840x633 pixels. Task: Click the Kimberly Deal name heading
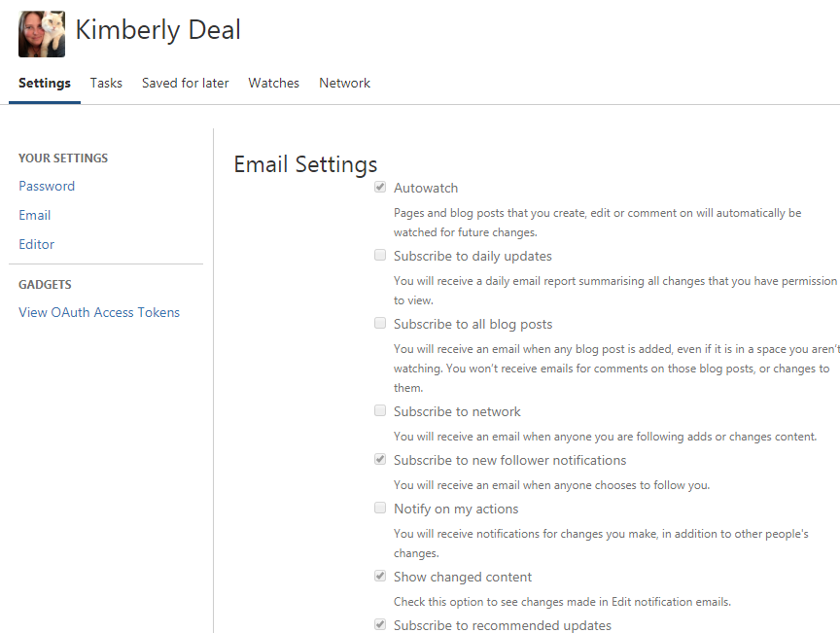158,30
